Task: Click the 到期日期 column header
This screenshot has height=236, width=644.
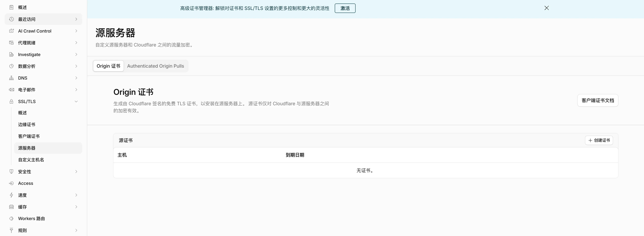Action: [295, 155]
